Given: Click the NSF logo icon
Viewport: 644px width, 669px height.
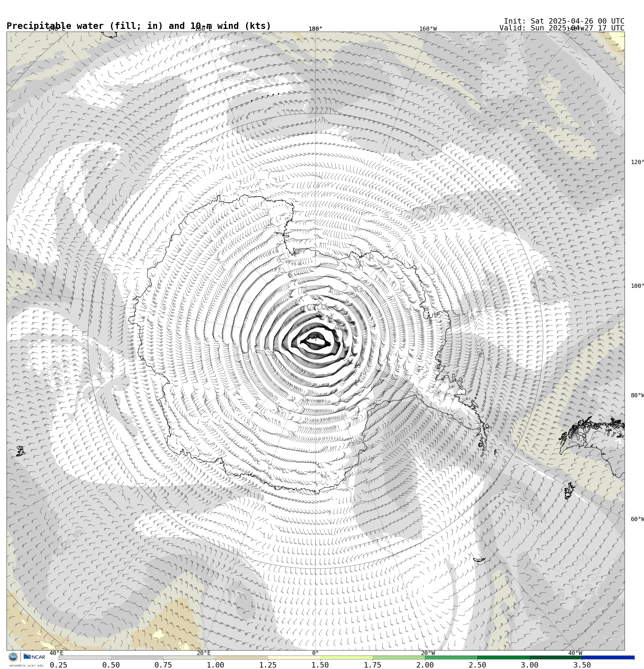Looking at the screenshot, I should click(13, 656).
